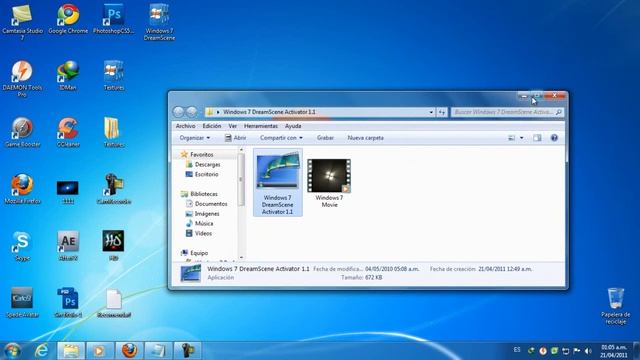640x360 pixels.
Task: Select Bibliotecas in the navigation pane
Action: pos(199,194)
